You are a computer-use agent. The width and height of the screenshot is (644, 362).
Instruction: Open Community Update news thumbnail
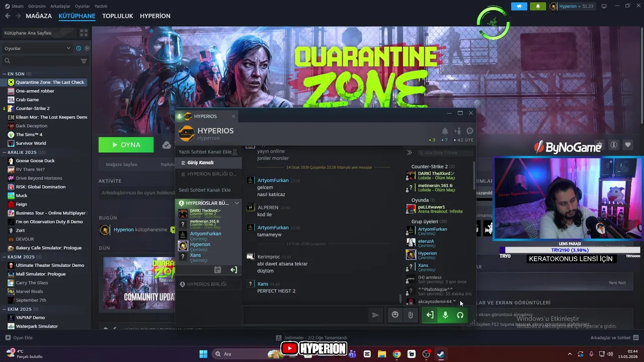pos(139,283)
